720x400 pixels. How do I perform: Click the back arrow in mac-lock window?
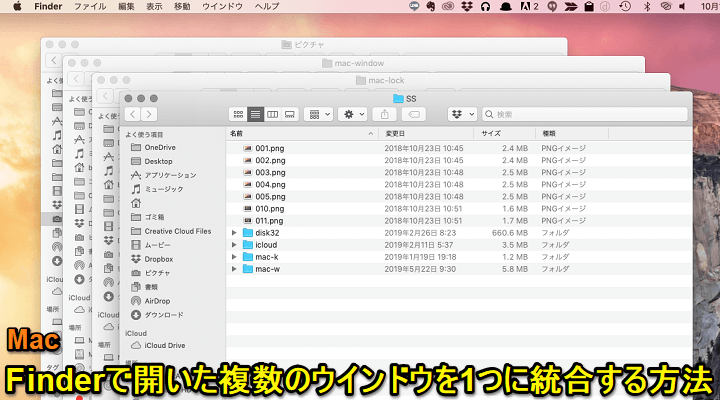pyautogui.click(x=105, y=96)
